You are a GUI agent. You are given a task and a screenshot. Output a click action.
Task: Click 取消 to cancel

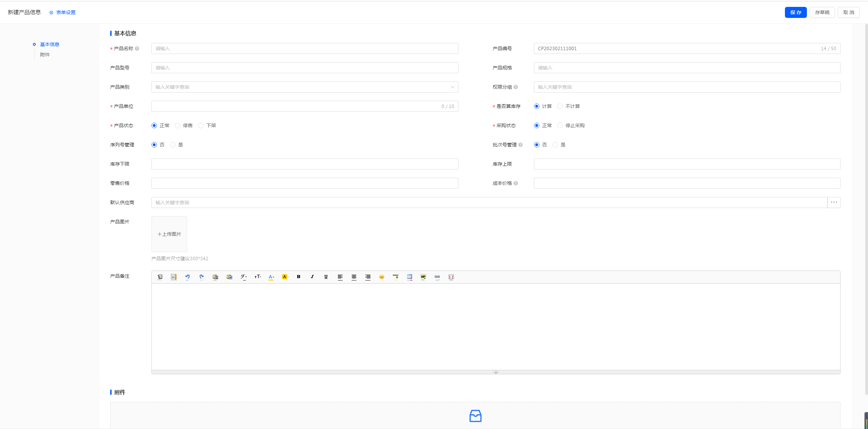848,12
